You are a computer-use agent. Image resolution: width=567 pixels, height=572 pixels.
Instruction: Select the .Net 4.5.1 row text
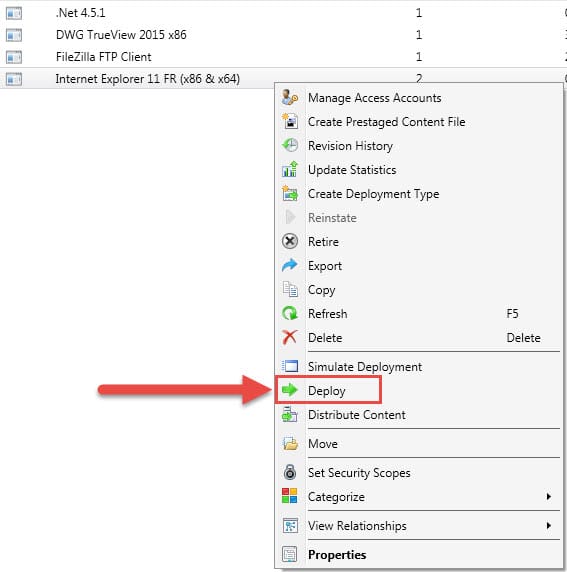click(81, 13)
